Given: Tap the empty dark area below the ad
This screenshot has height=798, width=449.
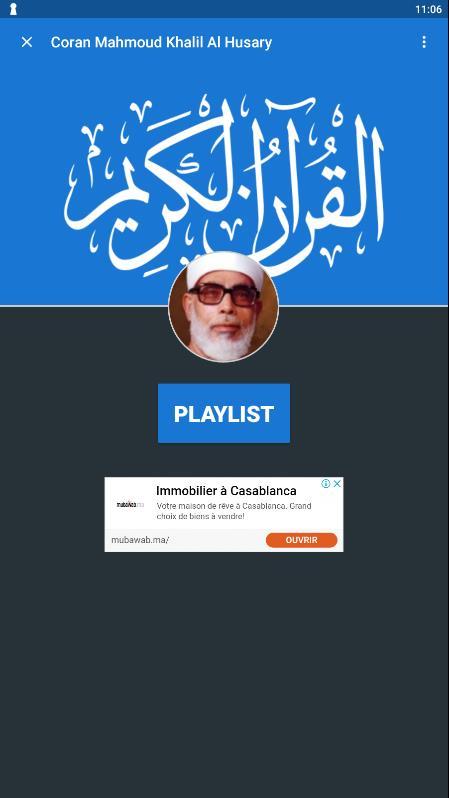Looking at the screenshot, I should (x=224, y=672).
